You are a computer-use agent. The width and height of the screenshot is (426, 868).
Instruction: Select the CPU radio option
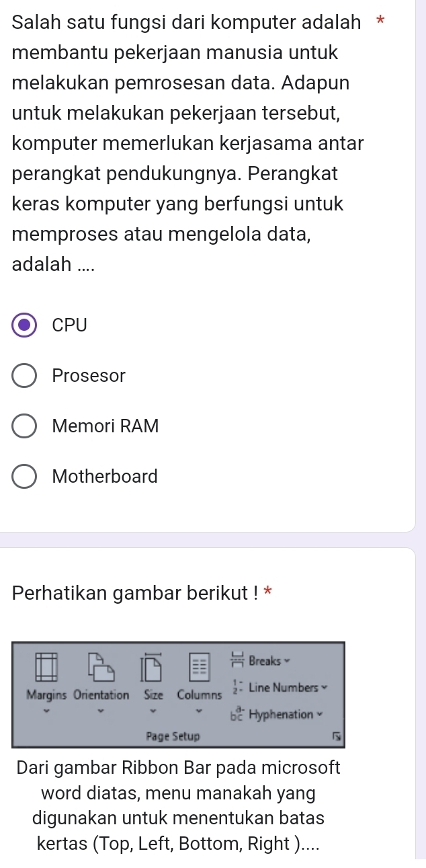coord(25,325)
